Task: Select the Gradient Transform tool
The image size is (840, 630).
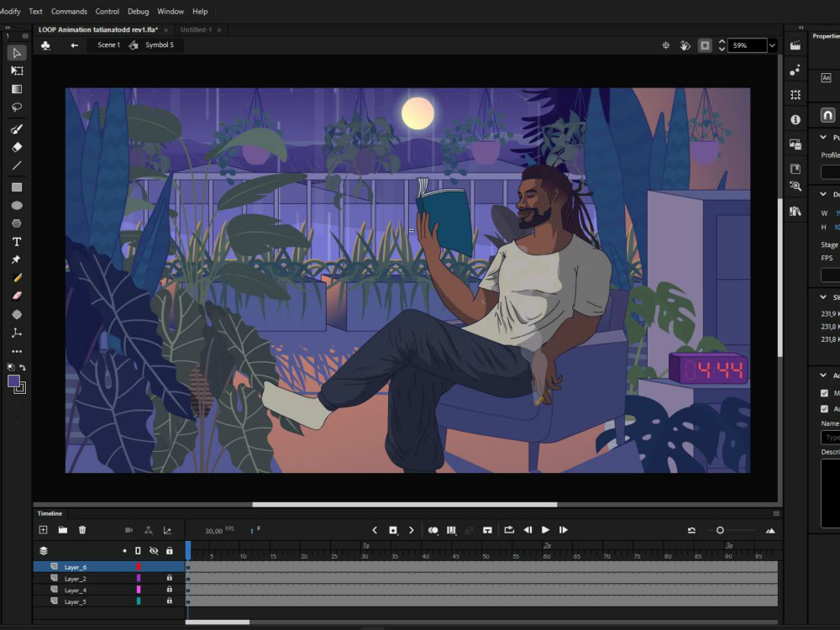Action: [17, 89]
